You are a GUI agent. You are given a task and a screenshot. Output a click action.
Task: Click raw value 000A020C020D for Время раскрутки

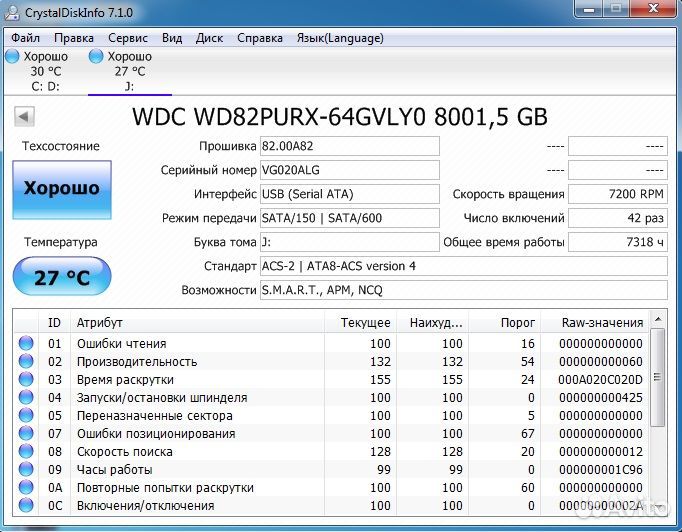click(600, 379)
